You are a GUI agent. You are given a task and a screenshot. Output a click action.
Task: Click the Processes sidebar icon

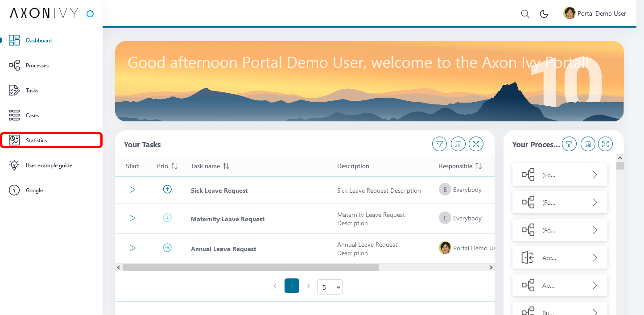point(14,65)
